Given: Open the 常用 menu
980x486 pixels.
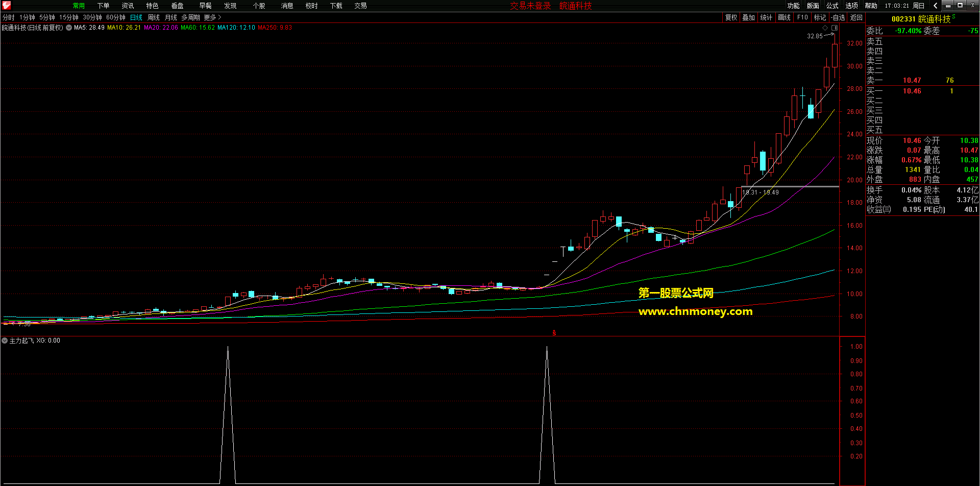Looking at the screenshot, I should click(79, 6).
